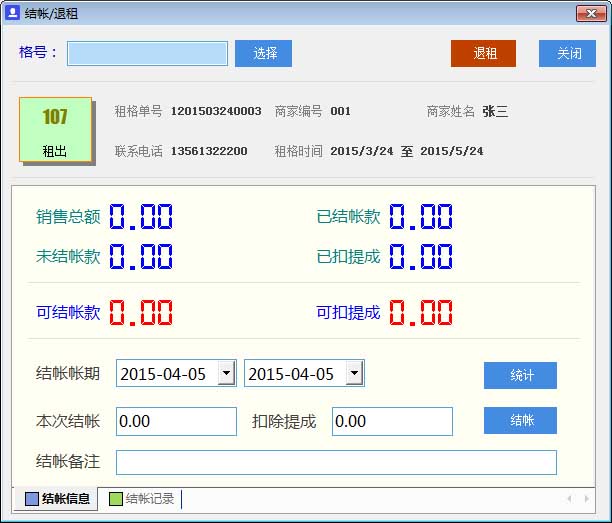Open the second 结帐帐期 end date dropdown
Image resolution: width=612 pixels, height=523 pixels.
click(354, 373)
